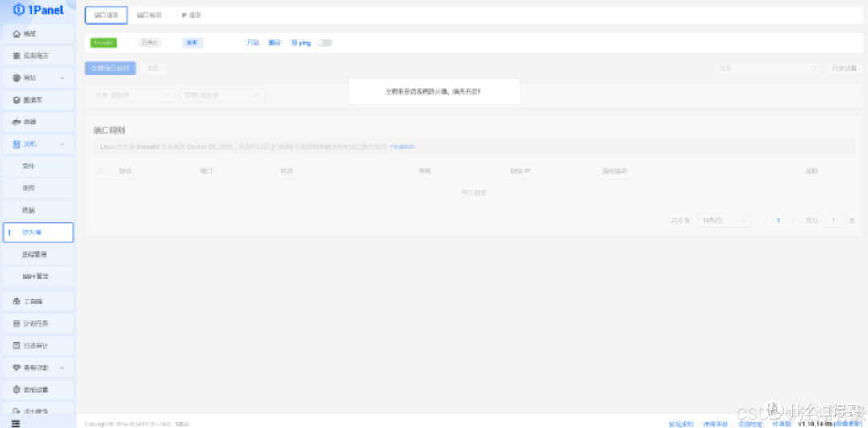Switch to the 端口转发 tab
The height and width of the screenshot is (428, 868).
(x=149, y=15)
